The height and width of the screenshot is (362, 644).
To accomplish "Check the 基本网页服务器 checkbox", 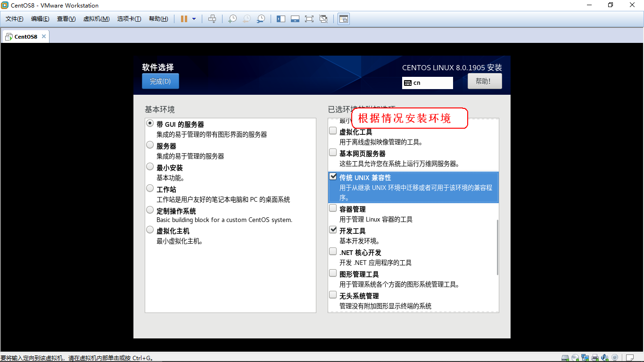I will (x=333, y=153).
